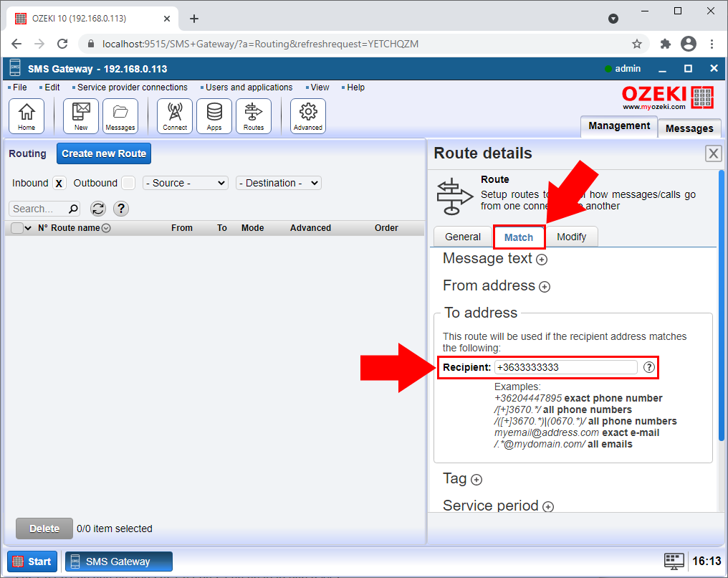The image size is (728, 578).
Task: Open the Edit menu
Action: point(52,87)
